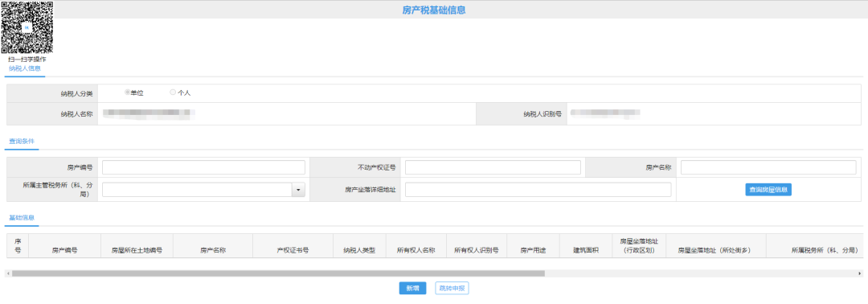Screen dimensions: 868x304
Task: Click the horizontal scrollbar right arrow
Action: 860,273
